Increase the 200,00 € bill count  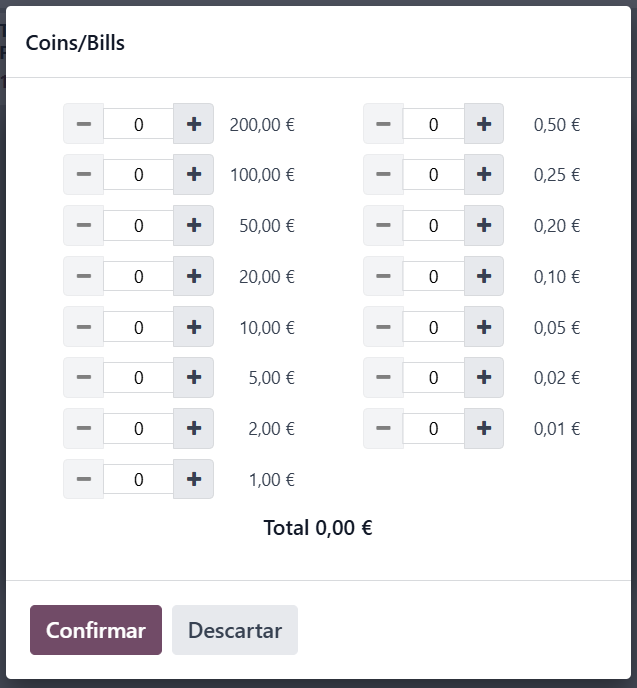[193, 124]
